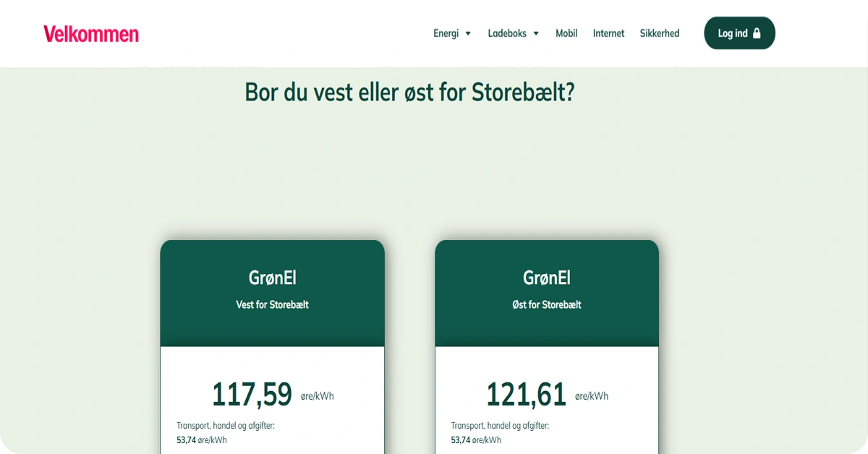Select Mobil in the navigation bar
Viewport: 868px width, 454px height.
(x=566, y=33)
